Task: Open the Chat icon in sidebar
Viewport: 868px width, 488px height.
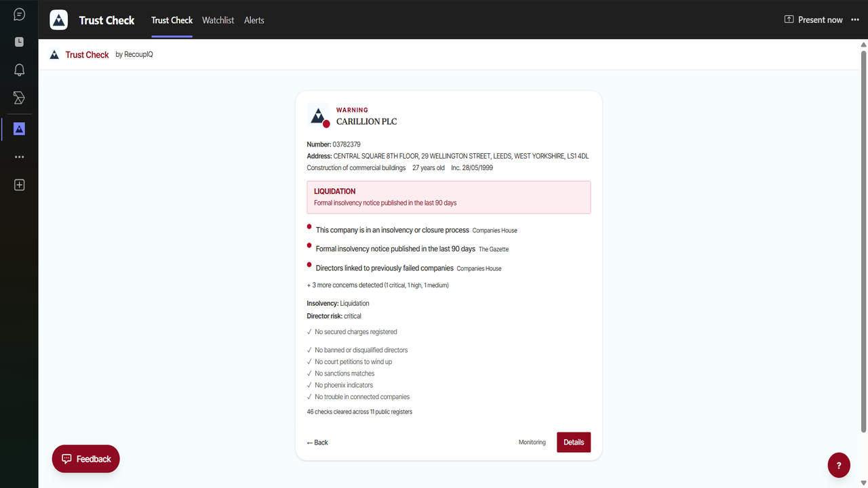Action: (x=19, y=14)
